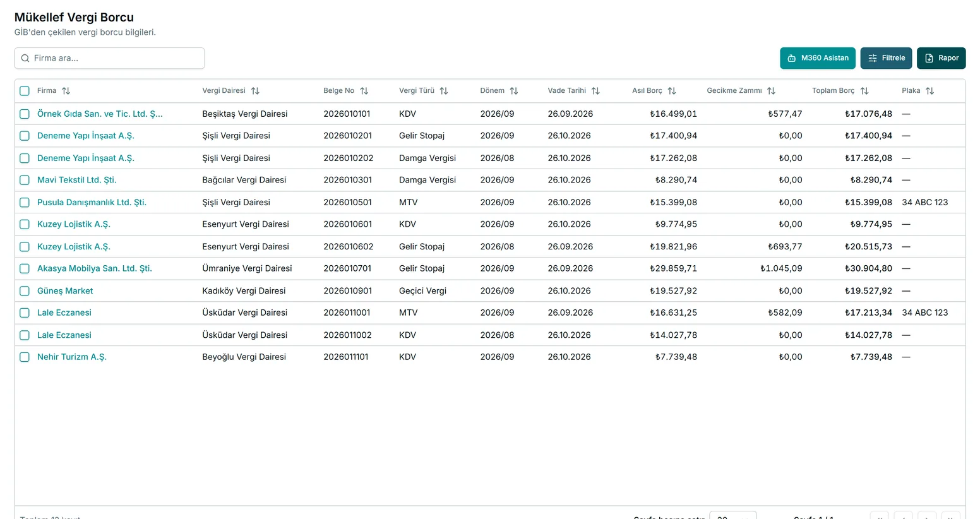Click the Belge No 2026010201 cell
980x519 pixels.
348,136
